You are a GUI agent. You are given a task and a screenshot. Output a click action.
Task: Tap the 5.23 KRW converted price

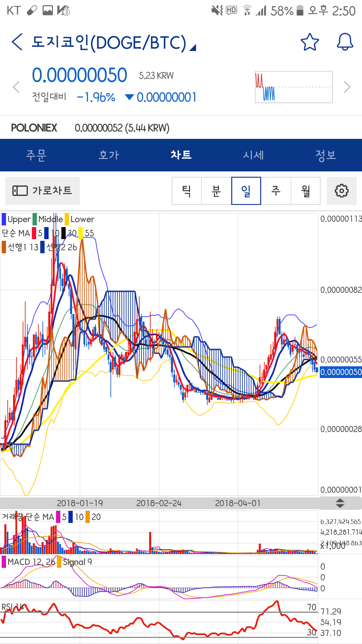(156, 76)
